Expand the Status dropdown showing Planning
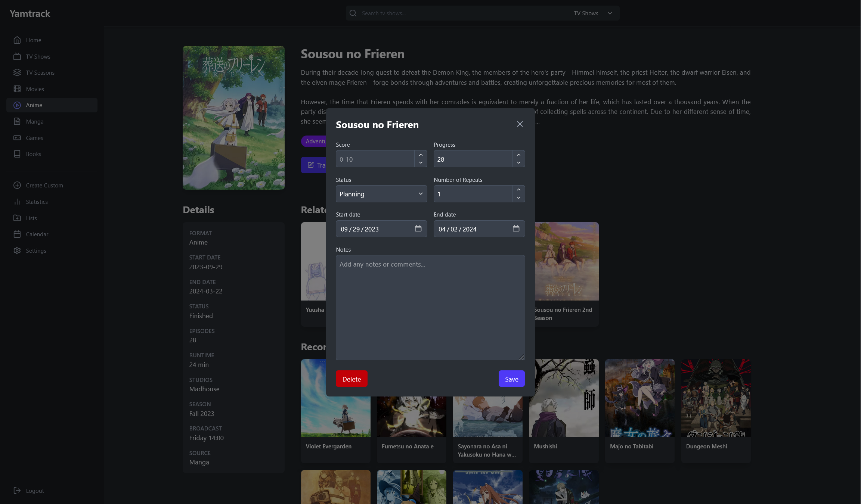The height and width of the screenshot is (504, 861). point(381,194)
